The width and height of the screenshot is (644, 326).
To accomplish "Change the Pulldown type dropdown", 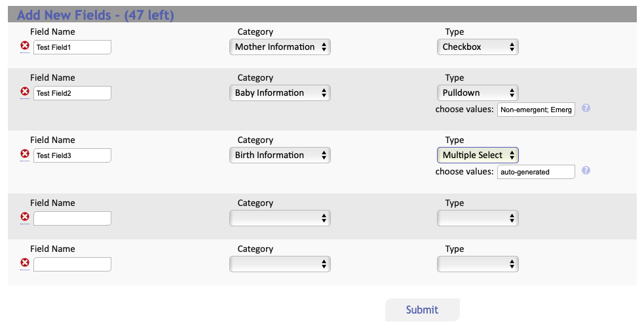I will pos(478,93).
